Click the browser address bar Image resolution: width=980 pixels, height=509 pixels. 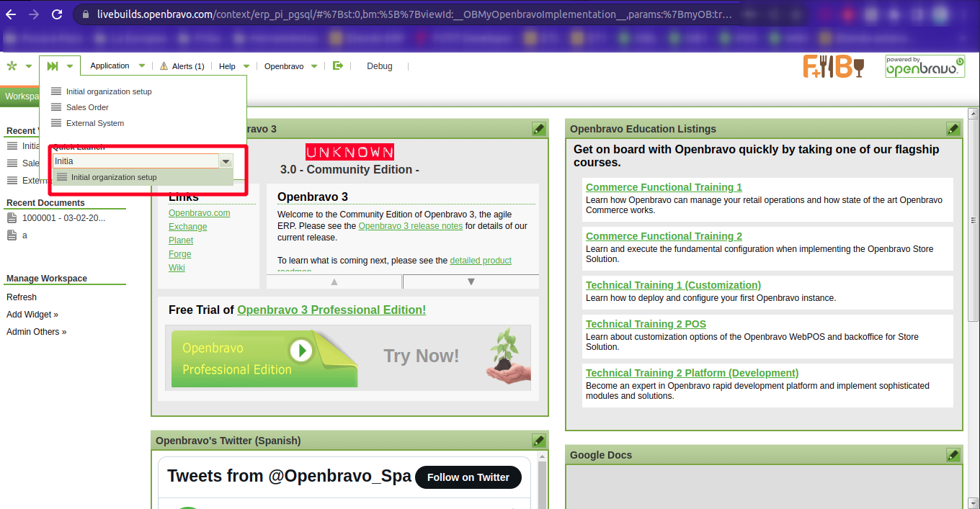[414, 14]
